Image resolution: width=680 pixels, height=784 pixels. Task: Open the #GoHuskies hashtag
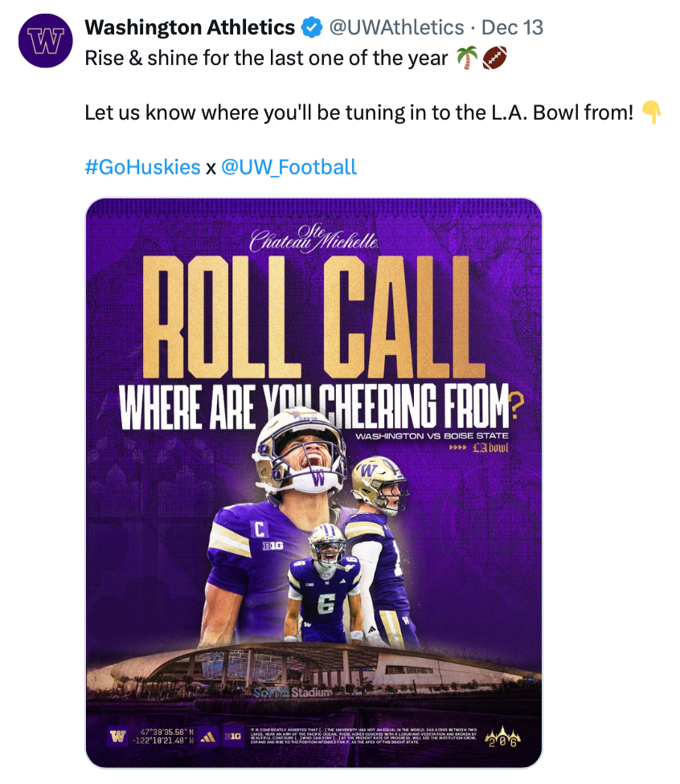142,167
